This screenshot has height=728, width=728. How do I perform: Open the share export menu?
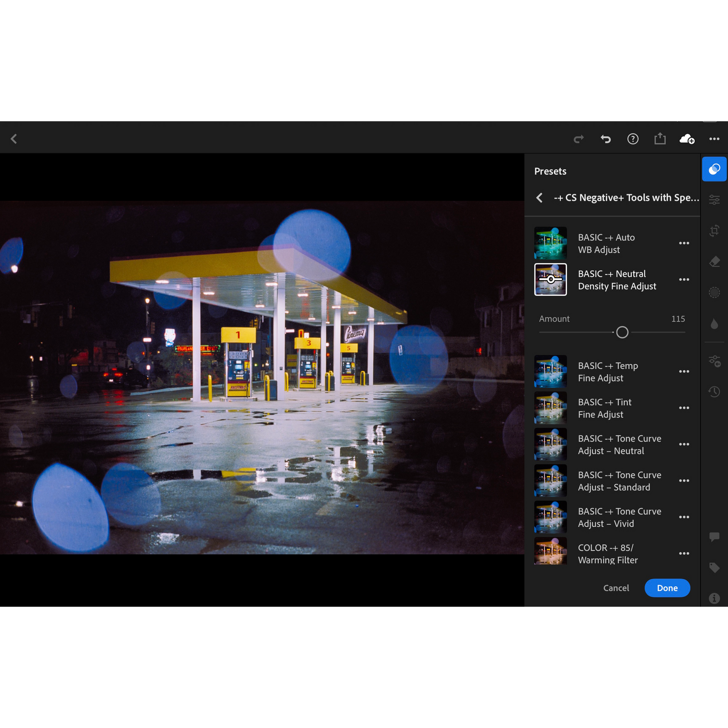(660, 139)
